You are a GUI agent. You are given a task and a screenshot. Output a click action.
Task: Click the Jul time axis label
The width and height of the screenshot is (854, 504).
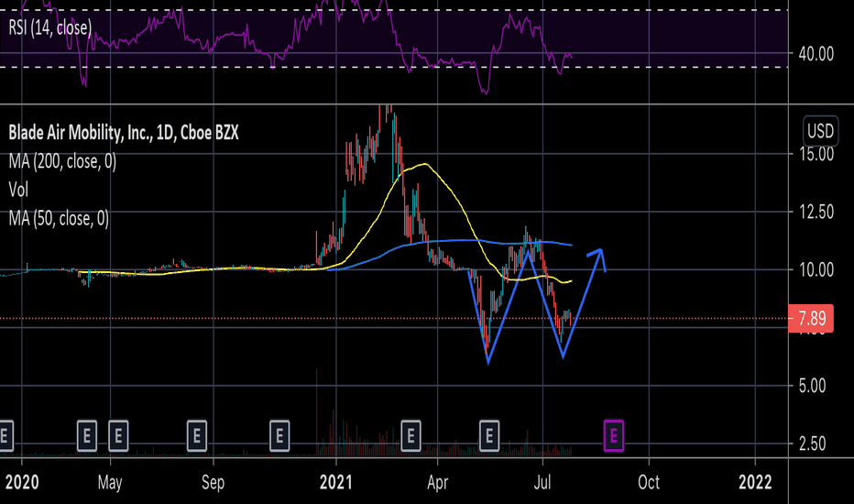542,482
